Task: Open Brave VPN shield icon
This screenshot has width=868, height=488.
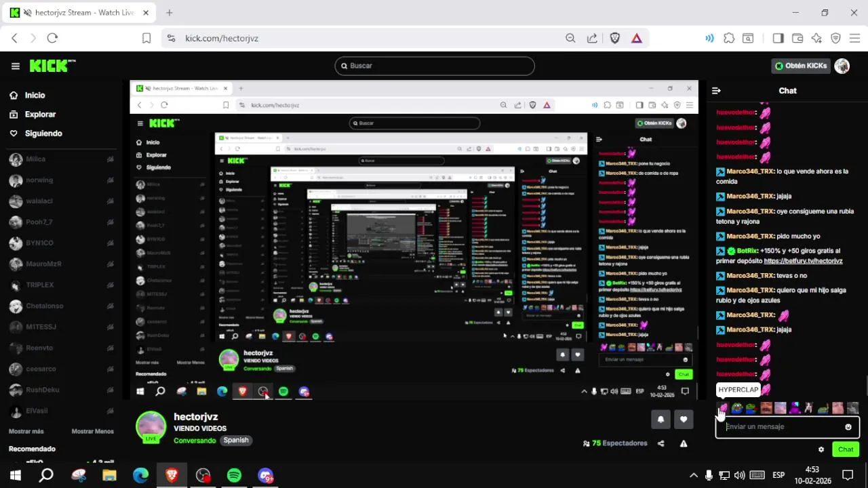Action: 836,39
